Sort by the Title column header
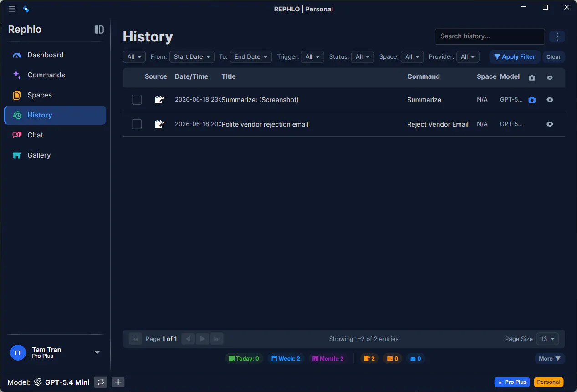This screenshot has height=392, width=577. point(229,76)
